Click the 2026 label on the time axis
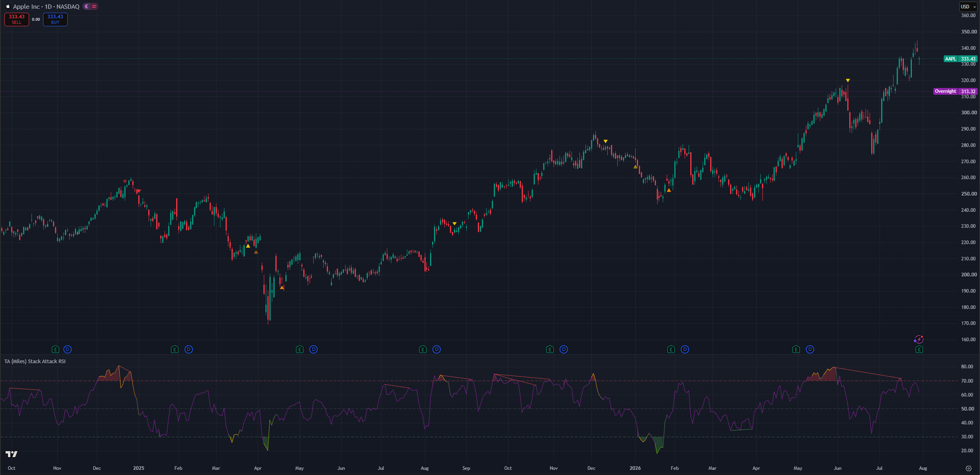 click(635, 468)
